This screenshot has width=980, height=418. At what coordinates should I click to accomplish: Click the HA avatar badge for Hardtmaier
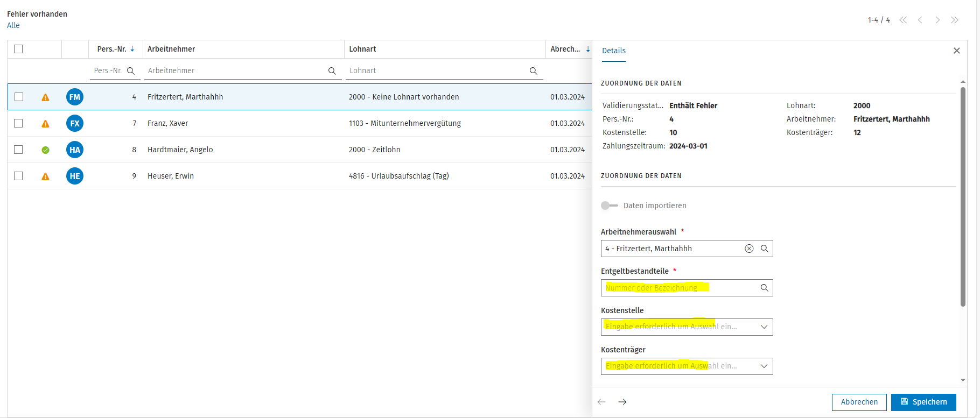click(75, 150)
